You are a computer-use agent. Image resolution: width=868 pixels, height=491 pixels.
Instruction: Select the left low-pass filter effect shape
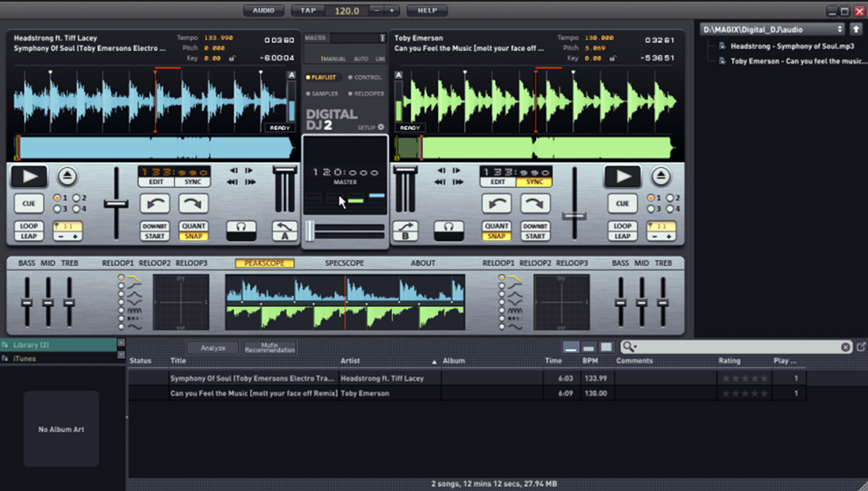(134, 278)
